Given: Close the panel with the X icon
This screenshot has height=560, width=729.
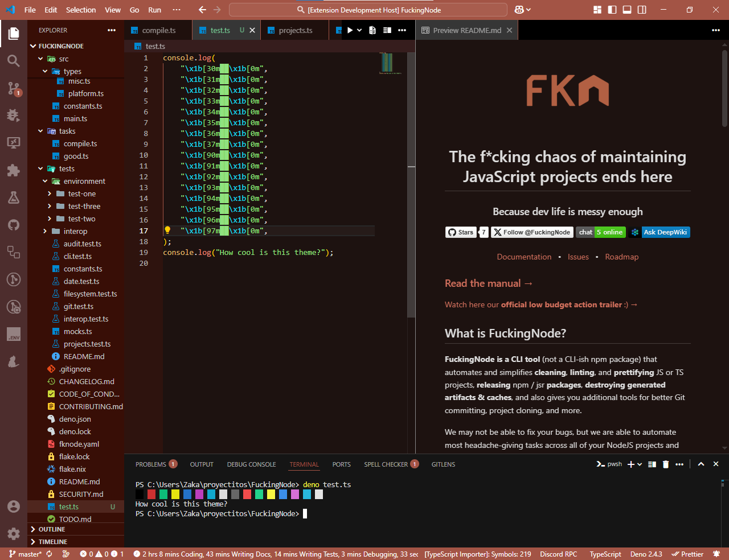Looking at the screenshot, I should point(716,464).
